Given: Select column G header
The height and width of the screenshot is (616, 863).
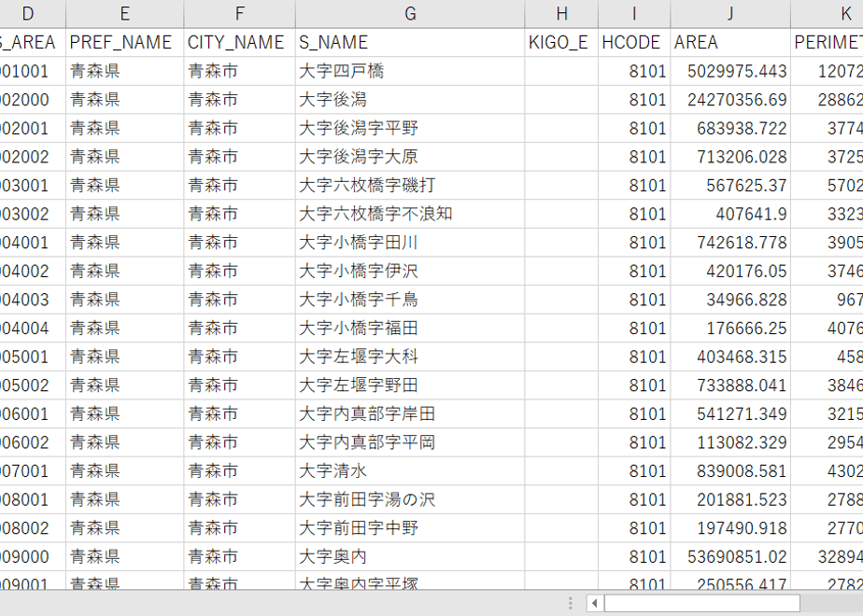Looking at the screenshot, I should pos(410,14).
